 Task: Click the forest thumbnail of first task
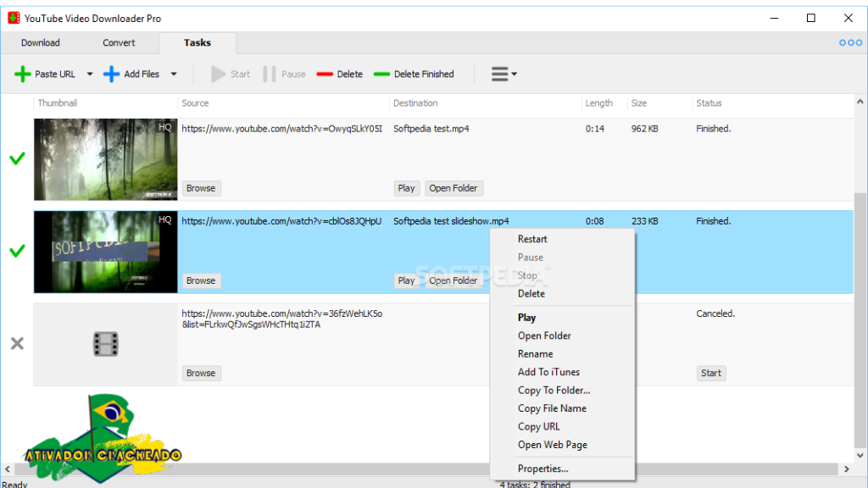[106, 159]
